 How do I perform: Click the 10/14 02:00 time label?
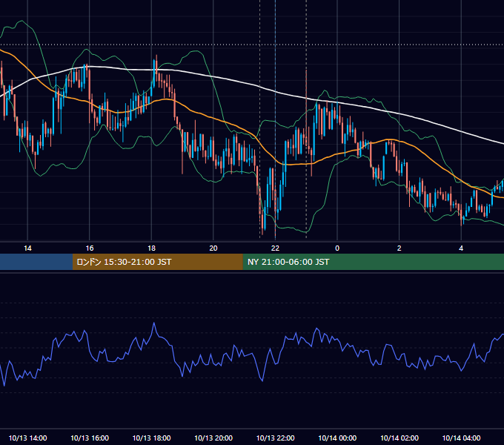coord(399,438)
